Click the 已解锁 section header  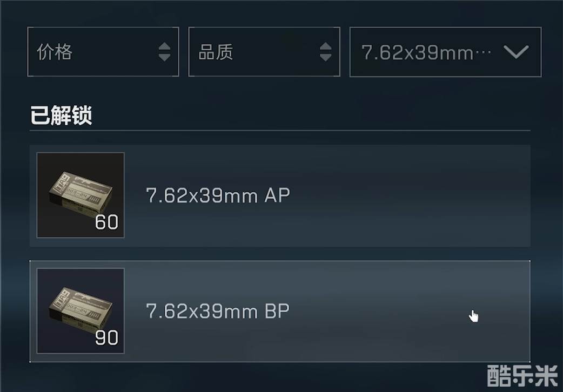(61, 115)
